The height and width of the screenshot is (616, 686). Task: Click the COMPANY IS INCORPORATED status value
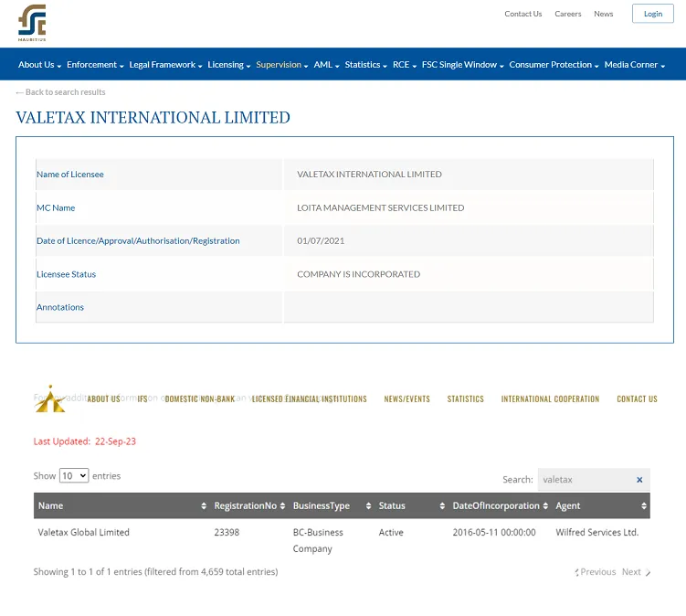pos(358,274)
